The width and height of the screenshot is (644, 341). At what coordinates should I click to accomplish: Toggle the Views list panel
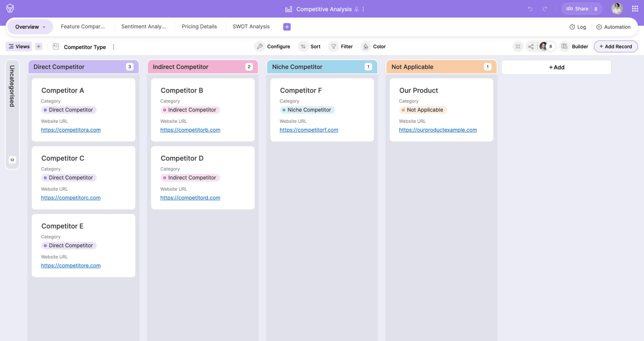click(19, 46)
